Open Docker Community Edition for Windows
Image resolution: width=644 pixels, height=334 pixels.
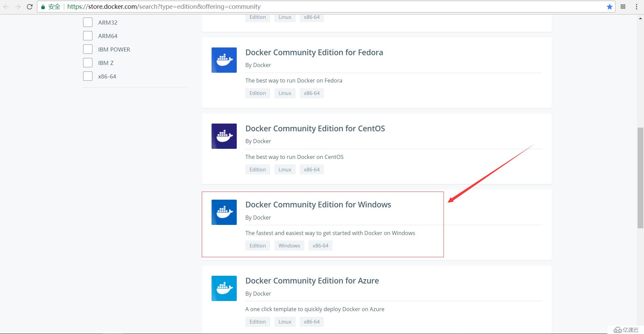[318, 205]
